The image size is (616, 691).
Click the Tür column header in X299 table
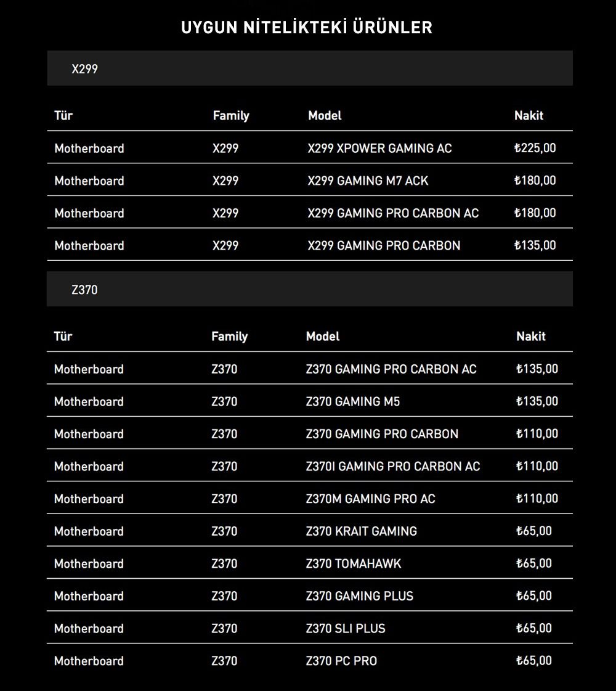click(x=63, y=116)
